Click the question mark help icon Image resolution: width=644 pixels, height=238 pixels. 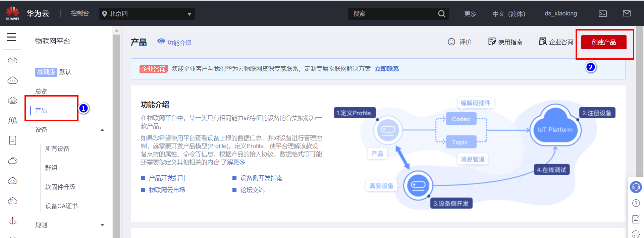point(636,203)
